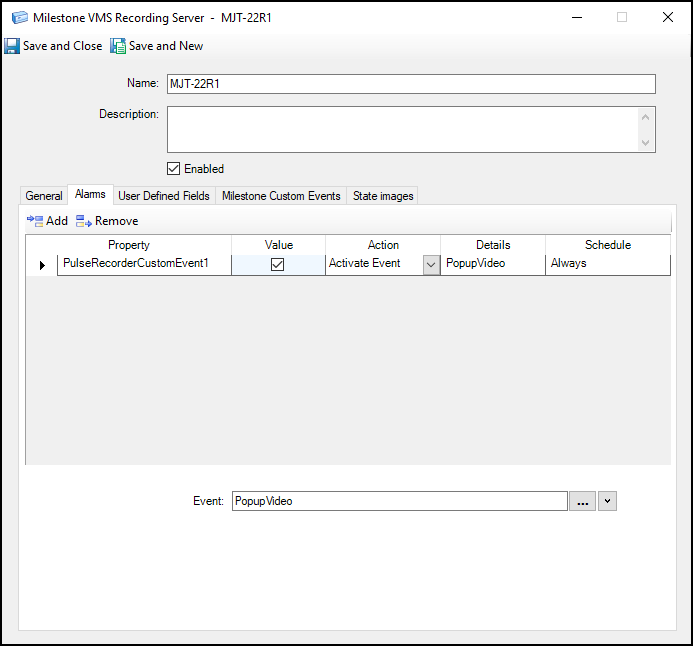Browse events with the ellipsis button
Screen dimensions: 693x646
583,501
